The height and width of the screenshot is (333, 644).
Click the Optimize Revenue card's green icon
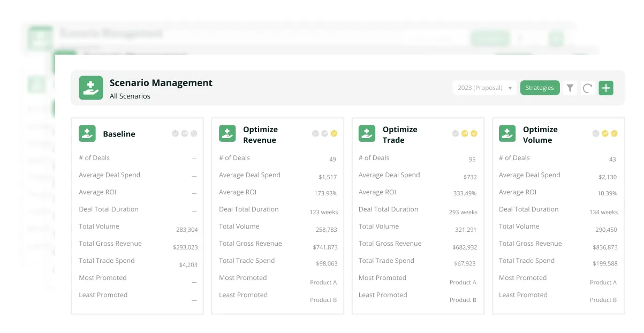tap(228, 134)
